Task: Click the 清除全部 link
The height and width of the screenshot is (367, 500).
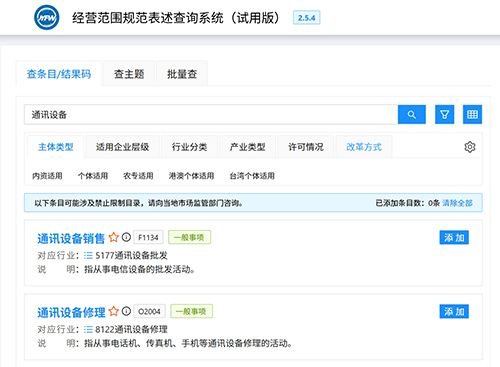Action: click(457, 203)
